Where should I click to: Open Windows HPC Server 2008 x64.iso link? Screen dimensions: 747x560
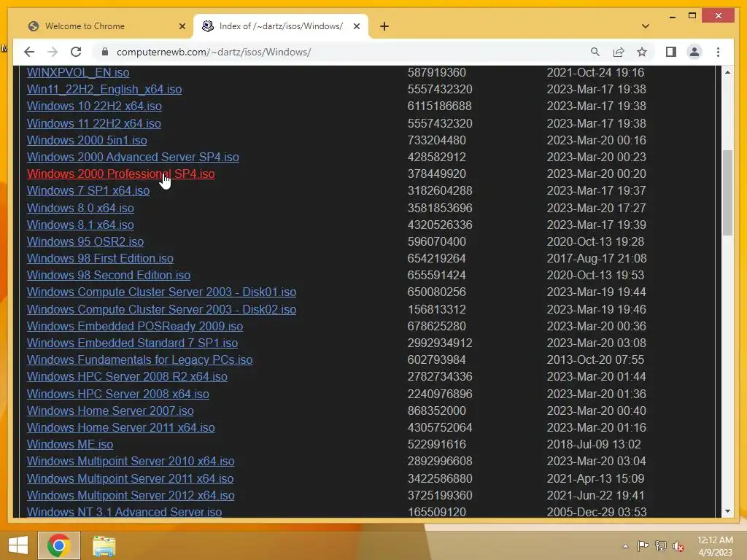tap(117, 394)
